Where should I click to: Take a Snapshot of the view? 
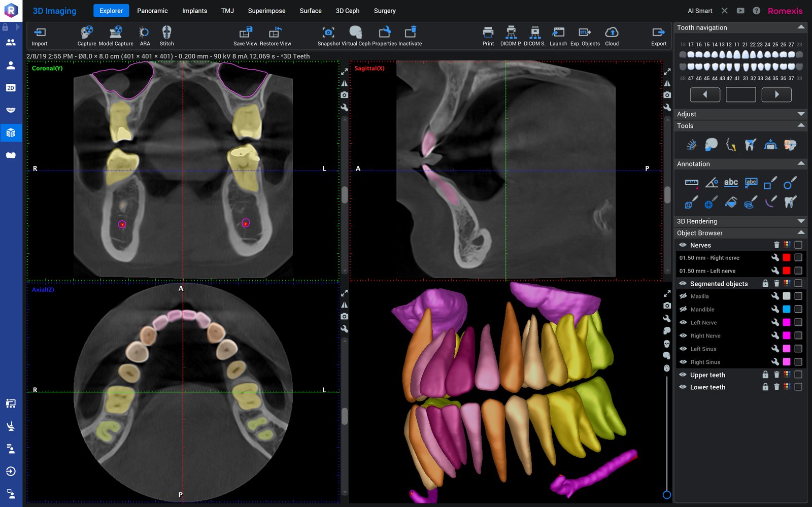328,33
